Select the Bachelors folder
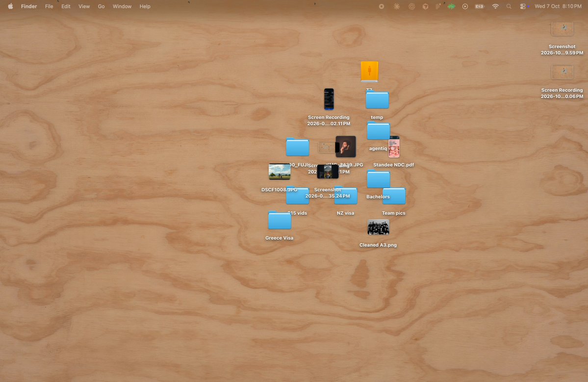 [x=379, y=179]
